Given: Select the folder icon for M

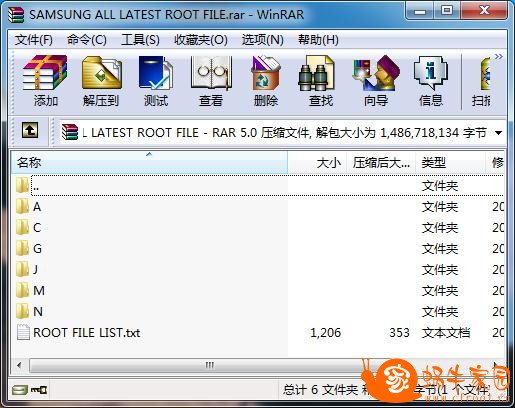Looking at the screenshot, I should pyautogui.click(x=22, y=290).
